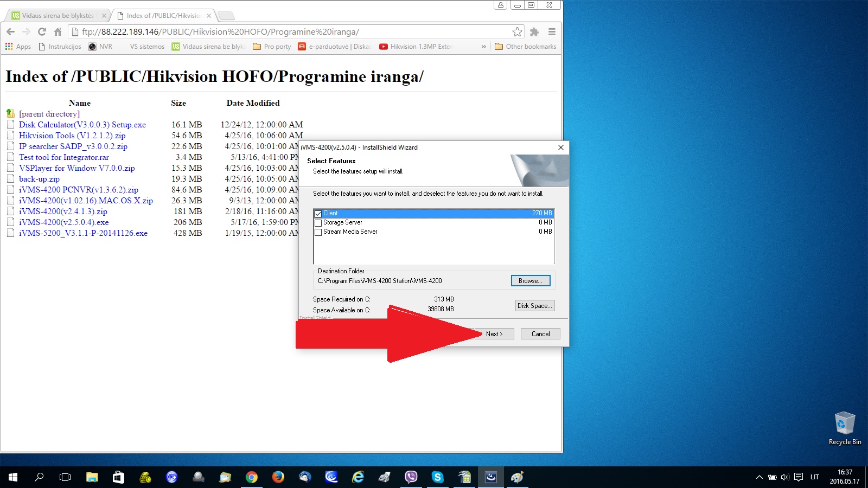868x488 pixels.
Task: Show hidden system tray icons
Action: click(x=759, y=477)
